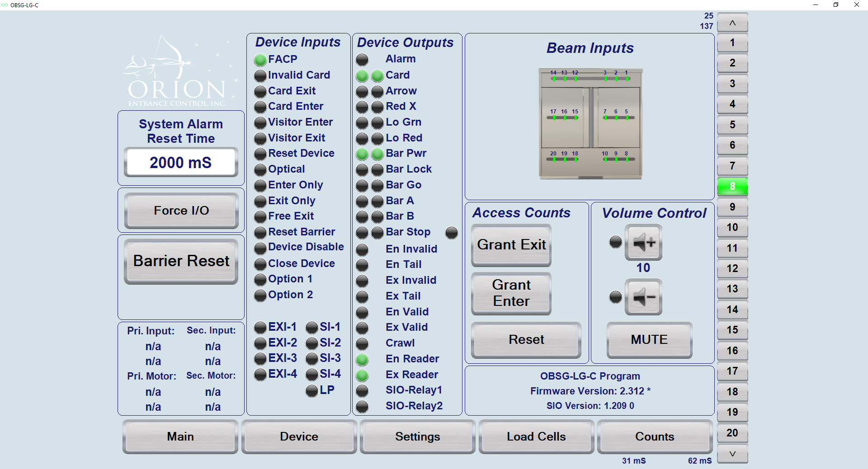
Task: Click the LP indicator light
Action: [x=312, y=391]
